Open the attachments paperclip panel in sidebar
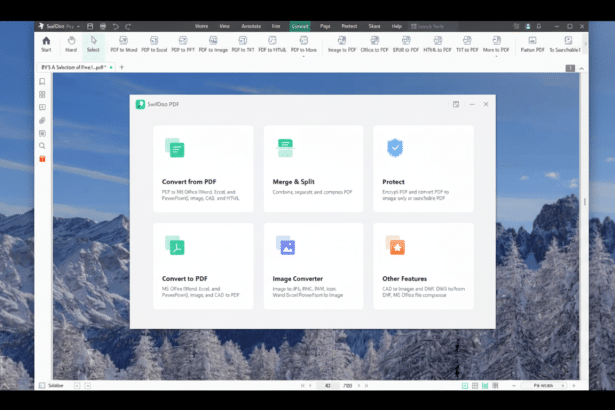 tap(42, 120)
